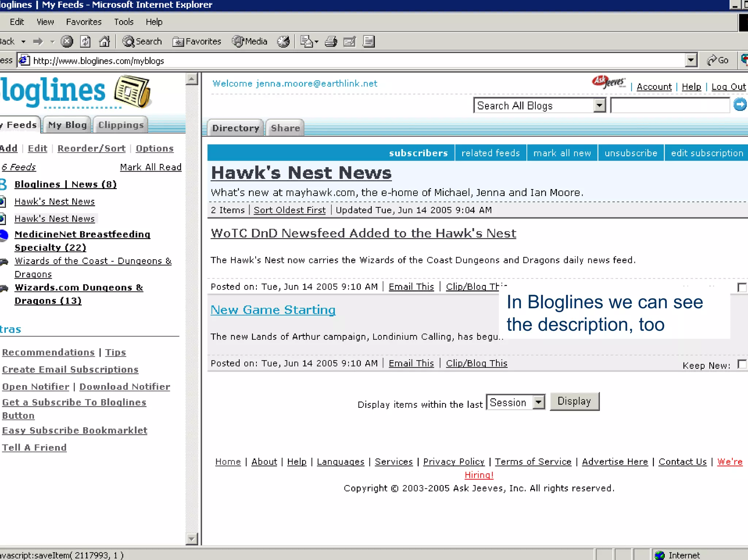Switch to the My Blog tab

pyautogui.click(x=67, y=125)
